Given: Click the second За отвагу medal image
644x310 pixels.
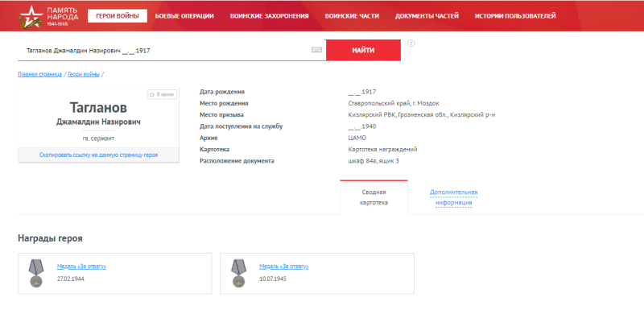Looking at the screenshot, I should (238, 273).
